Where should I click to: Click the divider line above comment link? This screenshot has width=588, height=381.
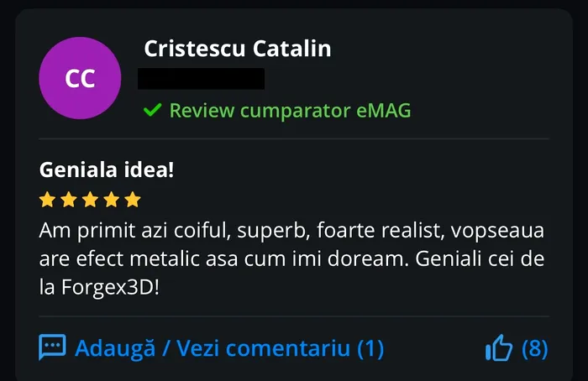click(294, 316)
